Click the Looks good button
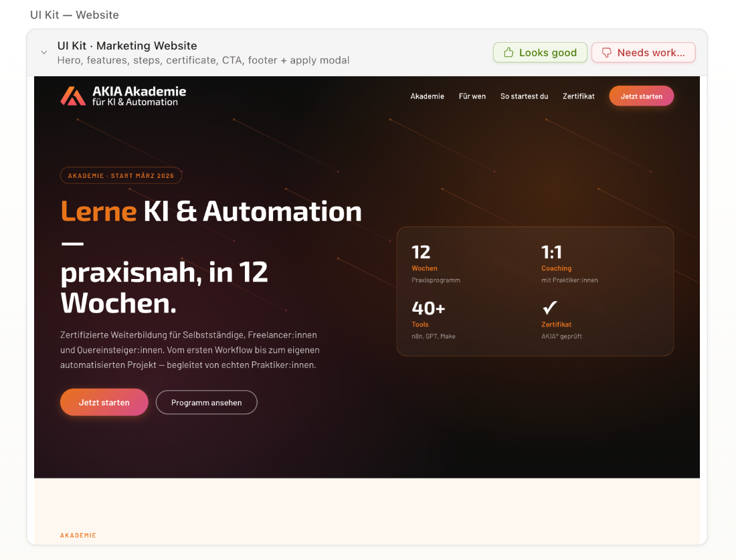Viewport: 736px width, 560px height. [x=540, y=53]
